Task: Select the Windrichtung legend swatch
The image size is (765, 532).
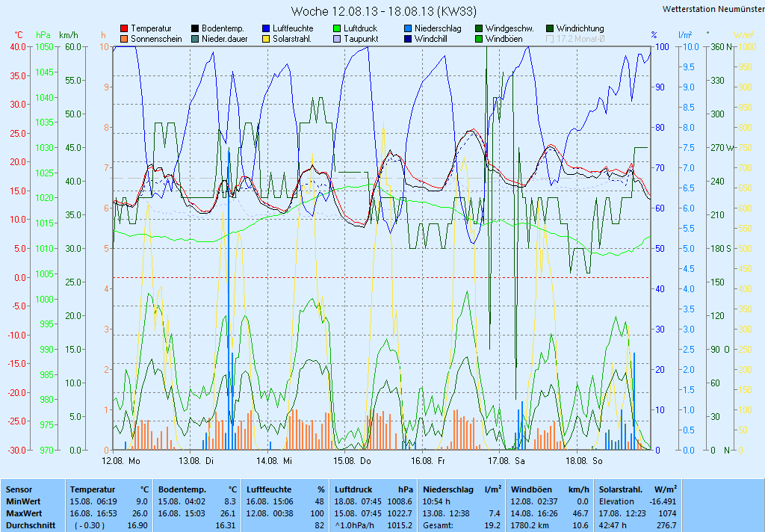Action: point(550,28)
